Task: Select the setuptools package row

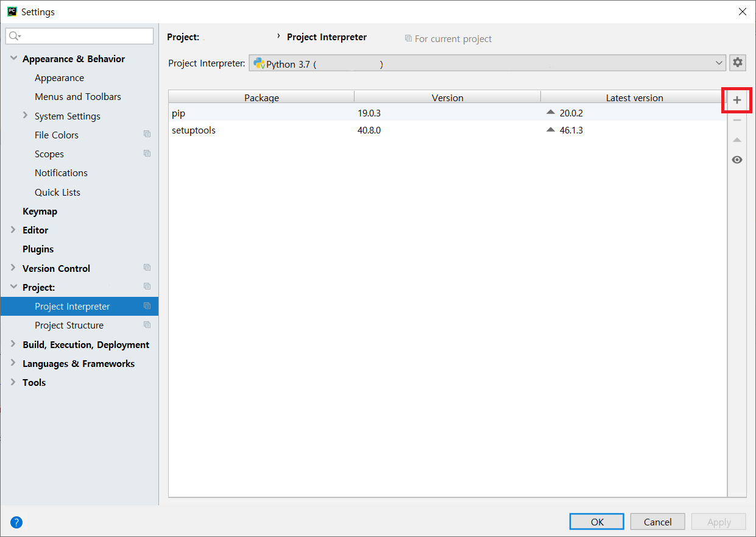Action: click(448, 130)
